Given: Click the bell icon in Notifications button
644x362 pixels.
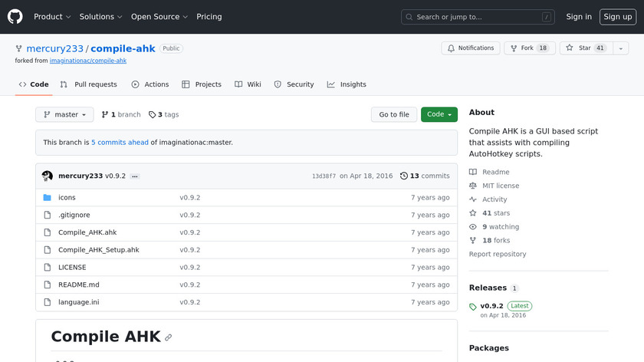Looking at the screenshot, I should click(451, 48).
